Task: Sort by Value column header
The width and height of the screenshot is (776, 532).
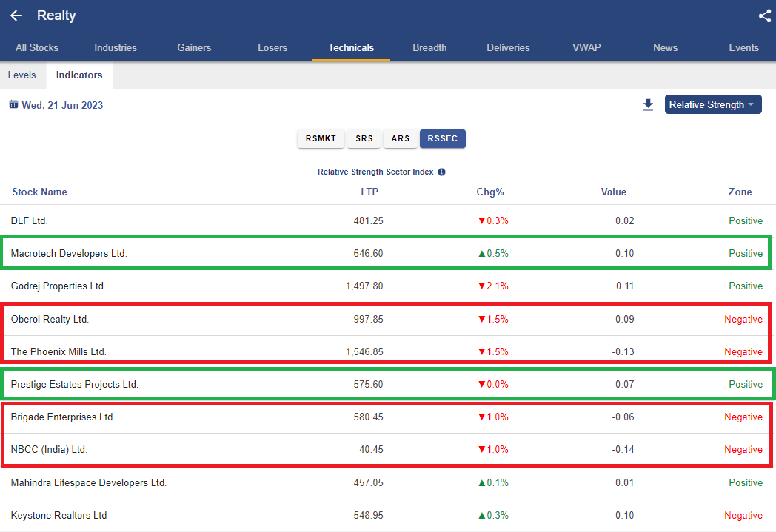Action: [613, 192]
